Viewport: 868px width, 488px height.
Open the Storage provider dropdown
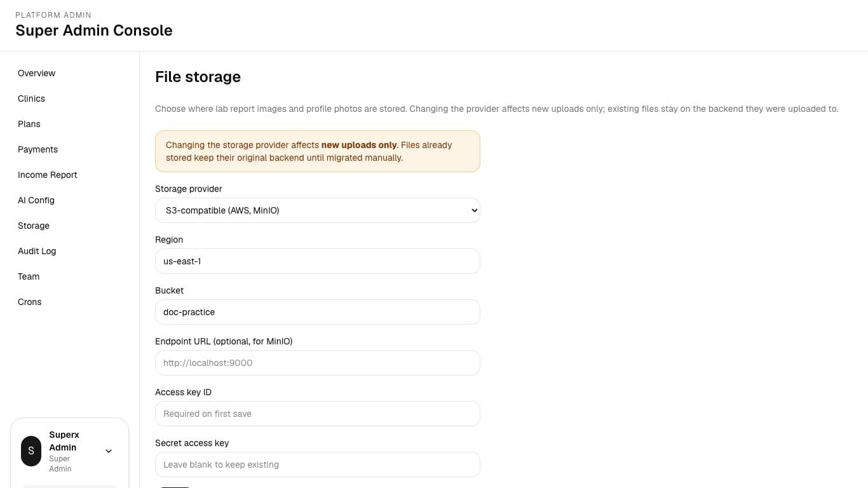pyautogui.click(x=317, y=210)
